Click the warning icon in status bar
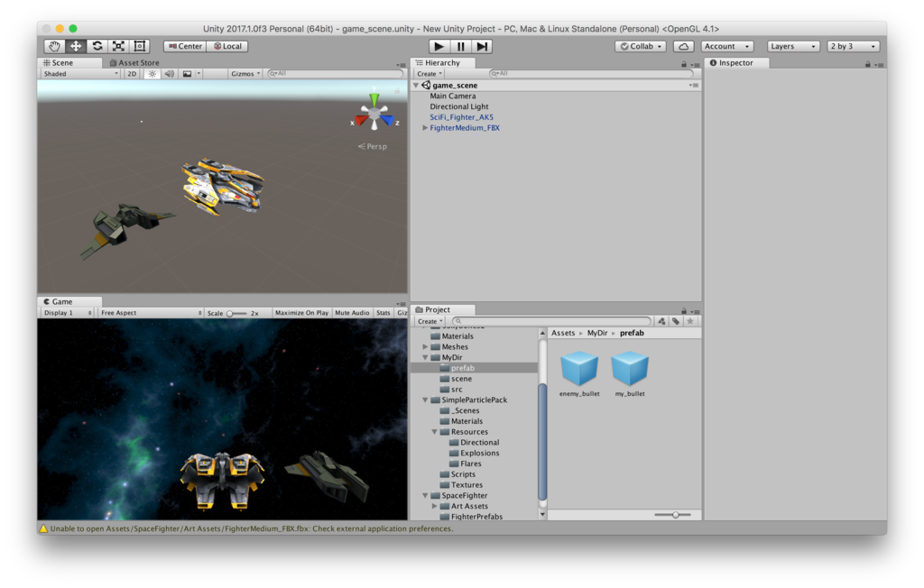Screen dimensions: 924x588 pos(43,528)
